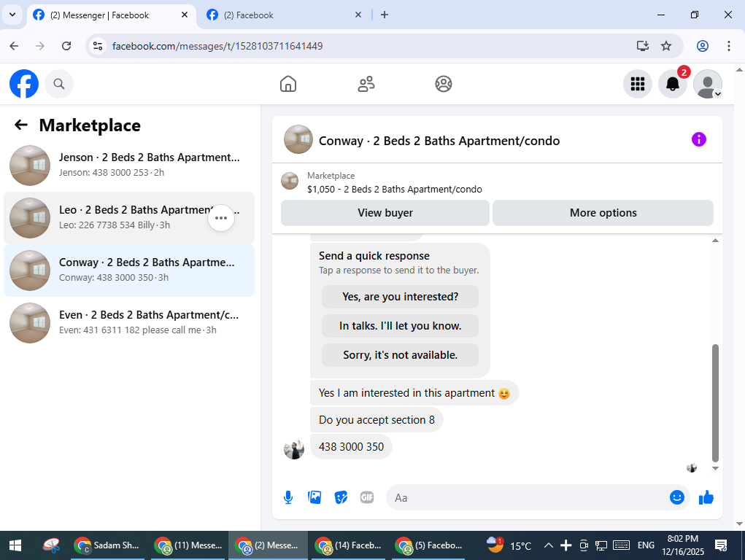Image resolution: width=745 pixels, height=560 pixels.
Task: Open the (5) Facebo... taskbar window
Action: pyautogui.click(x=428, y=545)
